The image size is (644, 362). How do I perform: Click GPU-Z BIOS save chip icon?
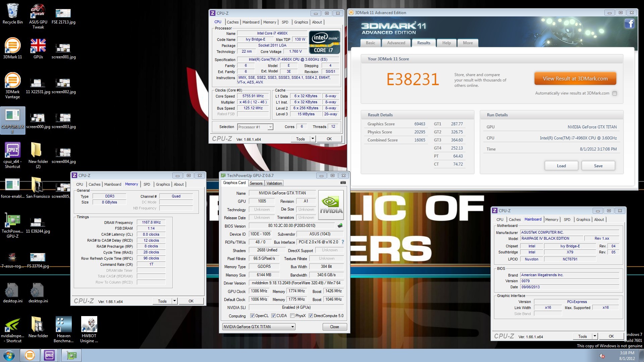[340, 226]
